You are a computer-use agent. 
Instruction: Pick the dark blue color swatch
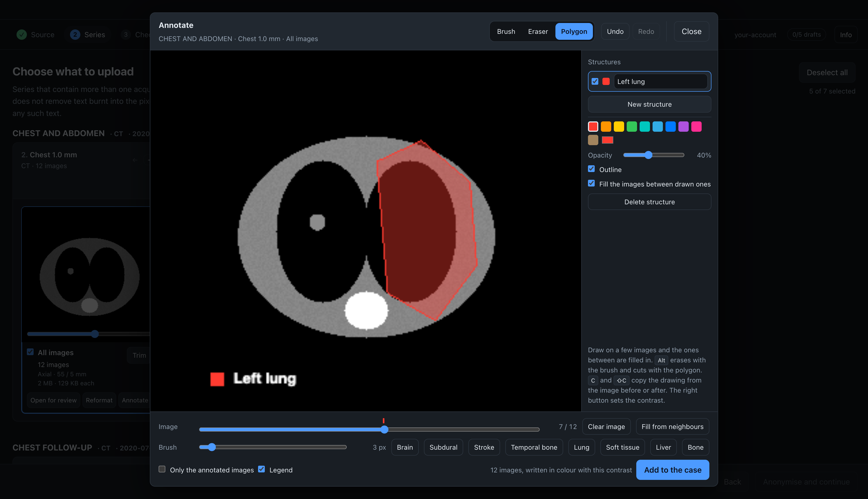671,127
